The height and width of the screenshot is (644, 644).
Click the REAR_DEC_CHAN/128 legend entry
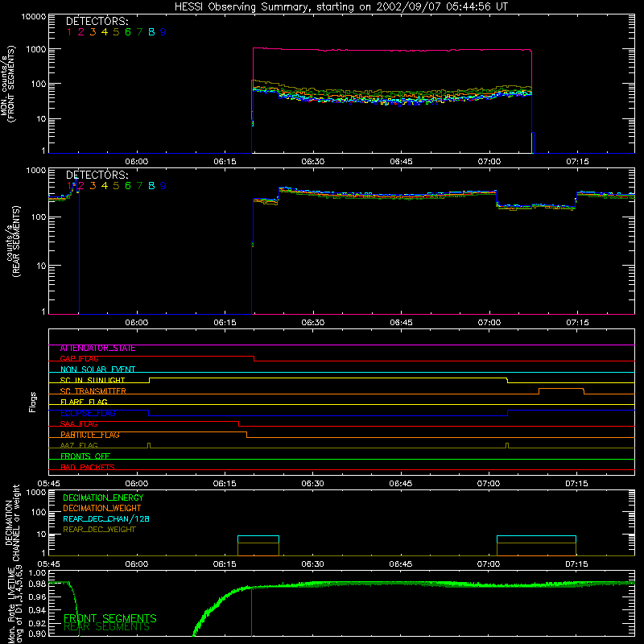(106, 519)
